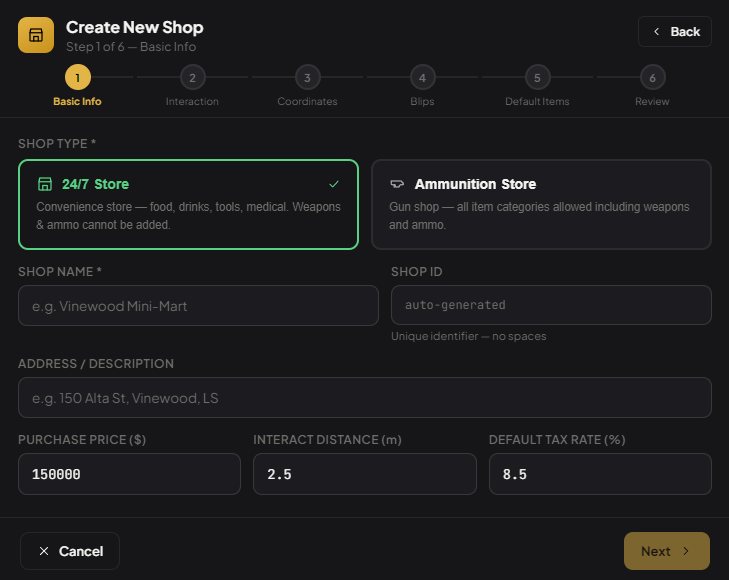Go to step 3 Coordinates

pos(307,77)
